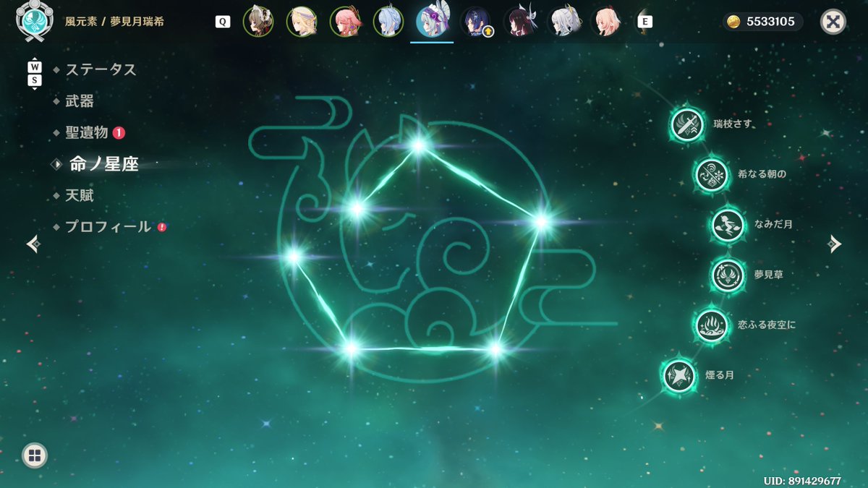The height and width of the screenshot is (488, 868).
Task: Pick the peach-haired portrait next to E key
Action: (606, 22)
